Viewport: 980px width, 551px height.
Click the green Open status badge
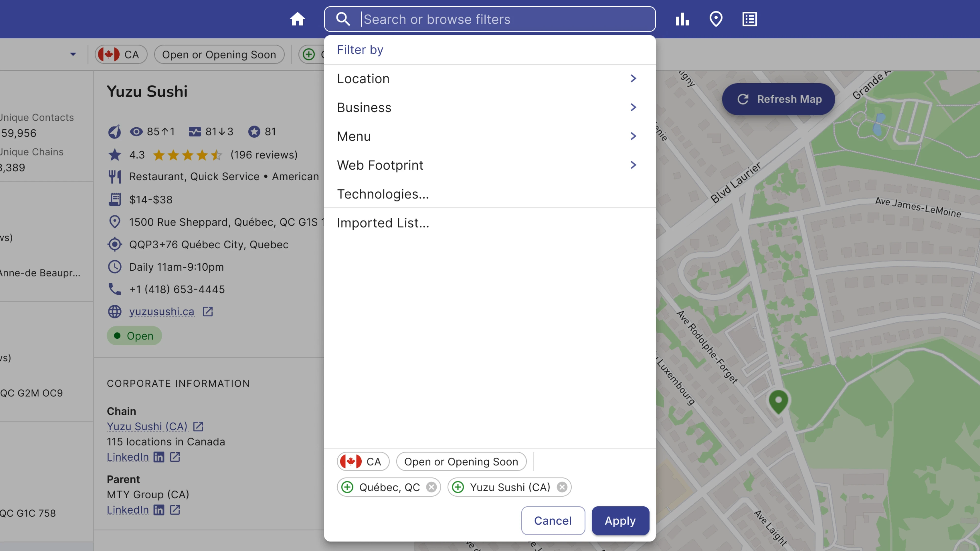134,336
